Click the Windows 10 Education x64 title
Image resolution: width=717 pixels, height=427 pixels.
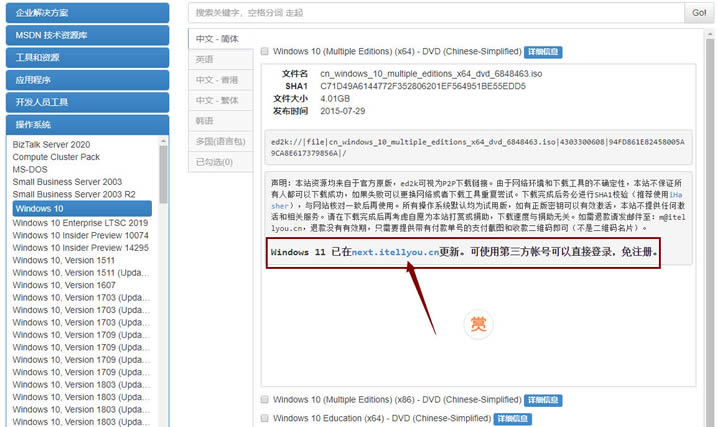[382, 418]
